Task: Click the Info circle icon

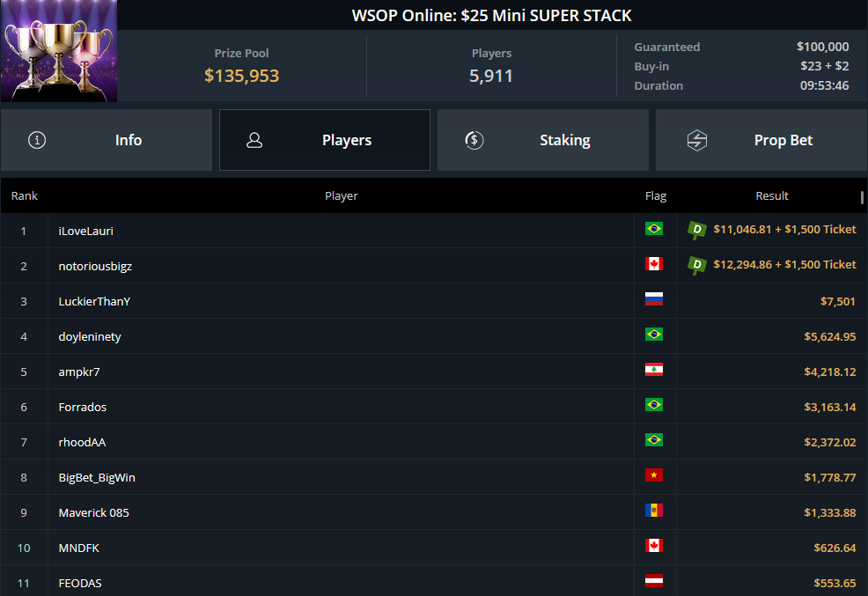Action: [x=37, y=140]
